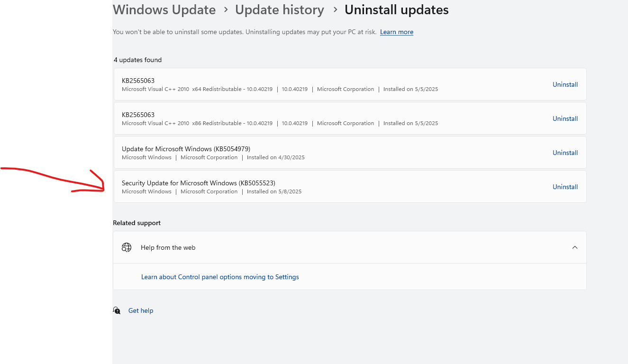Click the Installed on 5/8/2025 text
Image resolution: width=628 pixels, height=364 pixels.
coord(274,191)
